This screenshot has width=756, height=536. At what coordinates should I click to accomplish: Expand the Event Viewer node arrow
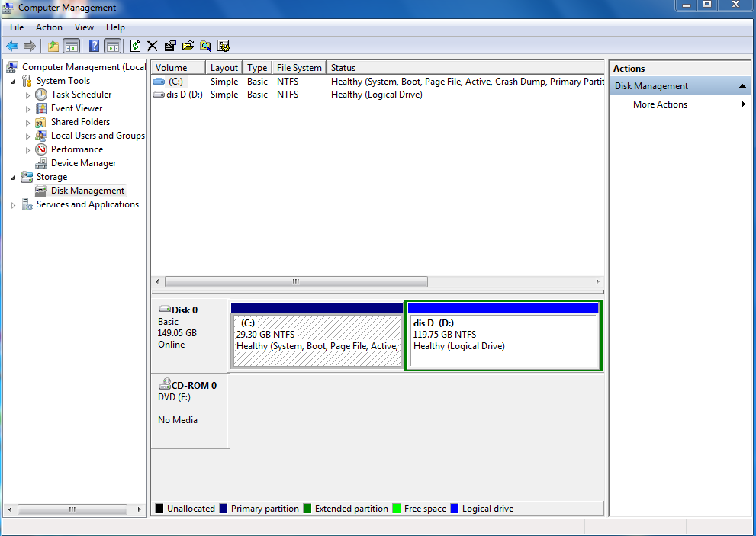click(28, 109)
